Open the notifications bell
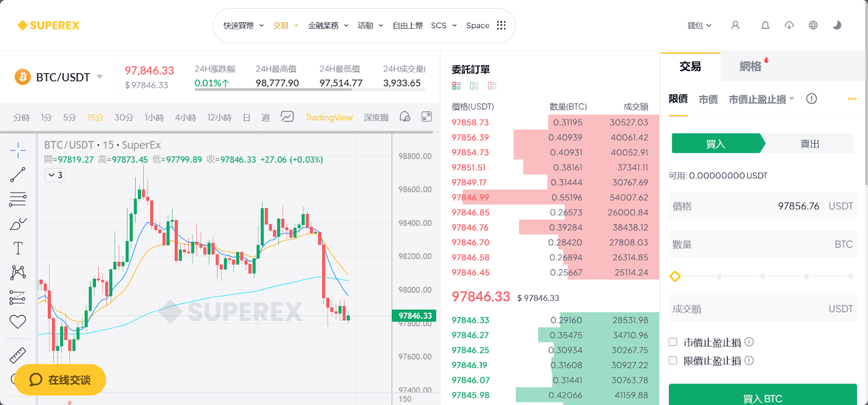Viewport: 868px width, 405px height. tap(765, 25)
